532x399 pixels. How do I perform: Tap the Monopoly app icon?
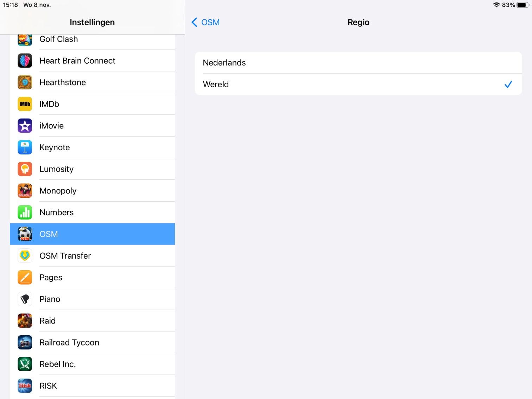[x=25, y=191]
